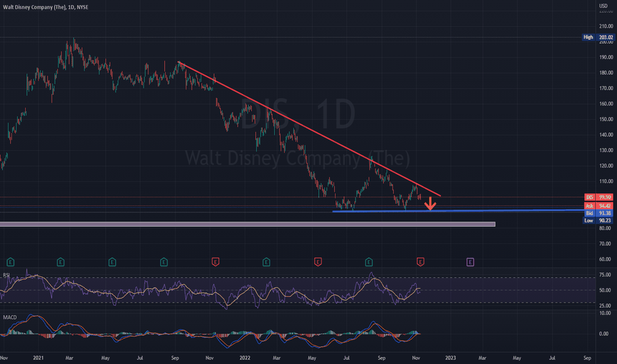Click 180.00 on the price axis
This screenshot has width=617, height=364.
coord(606,73)
